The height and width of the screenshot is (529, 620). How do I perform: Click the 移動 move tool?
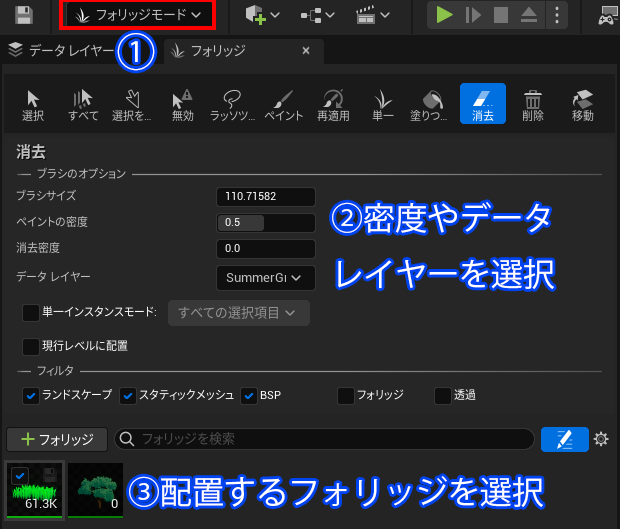tap(582, 105)
